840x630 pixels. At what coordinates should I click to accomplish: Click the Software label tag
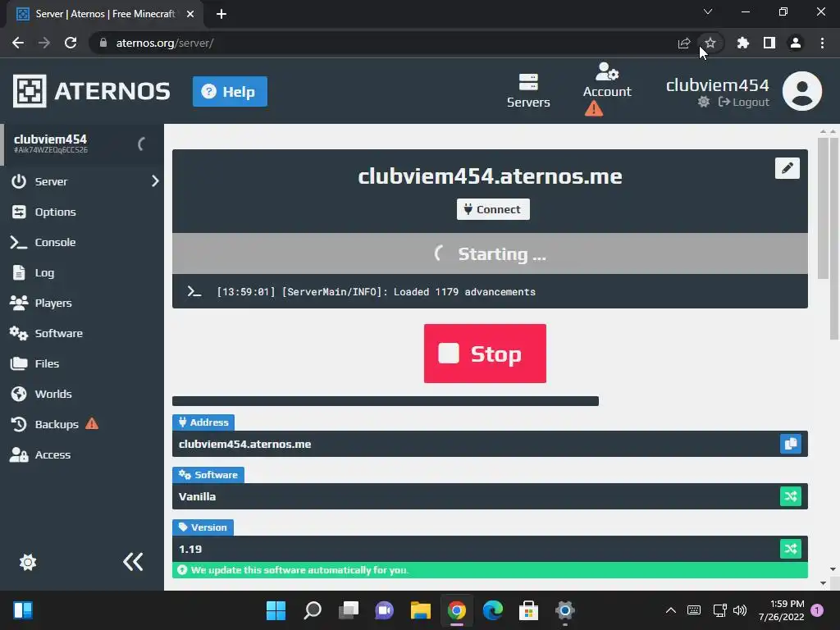click(208, 475)
